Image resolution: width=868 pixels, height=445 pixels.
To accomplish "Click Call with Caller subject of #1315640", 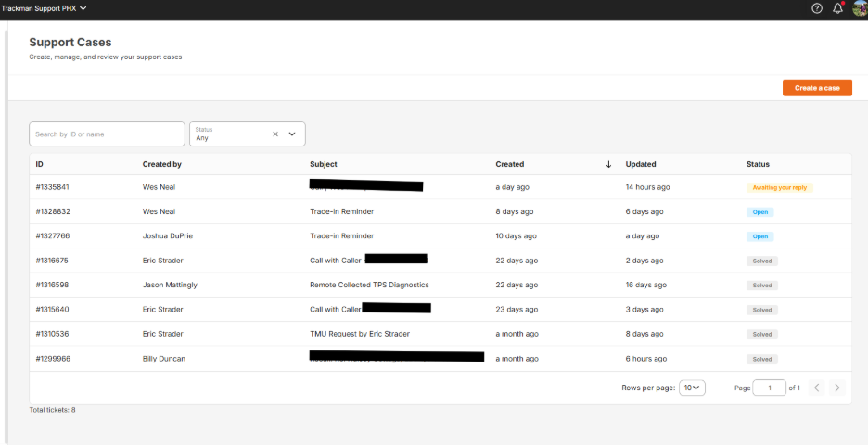I will tap(336, 310).
